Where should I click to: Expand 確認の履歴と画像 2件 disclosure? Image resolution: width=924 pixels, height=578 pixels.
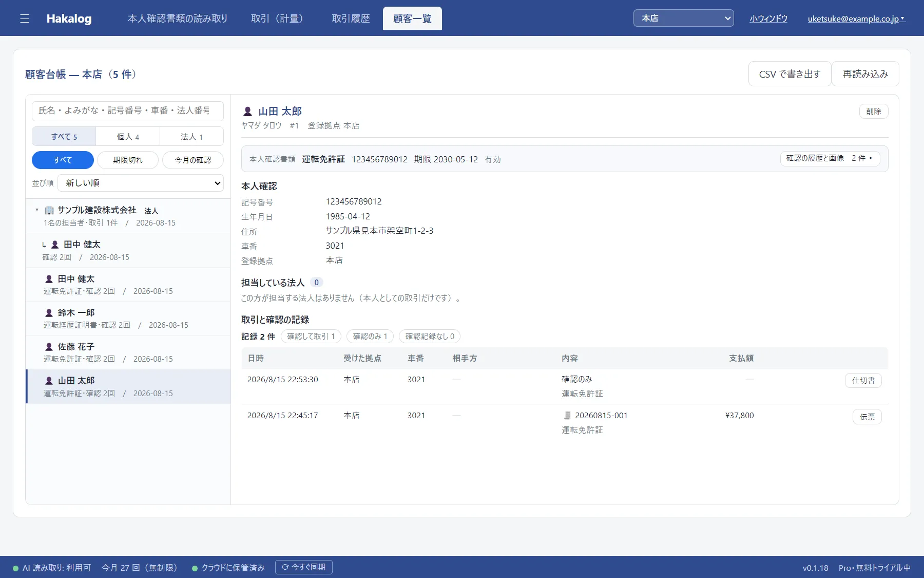point(830,158)
